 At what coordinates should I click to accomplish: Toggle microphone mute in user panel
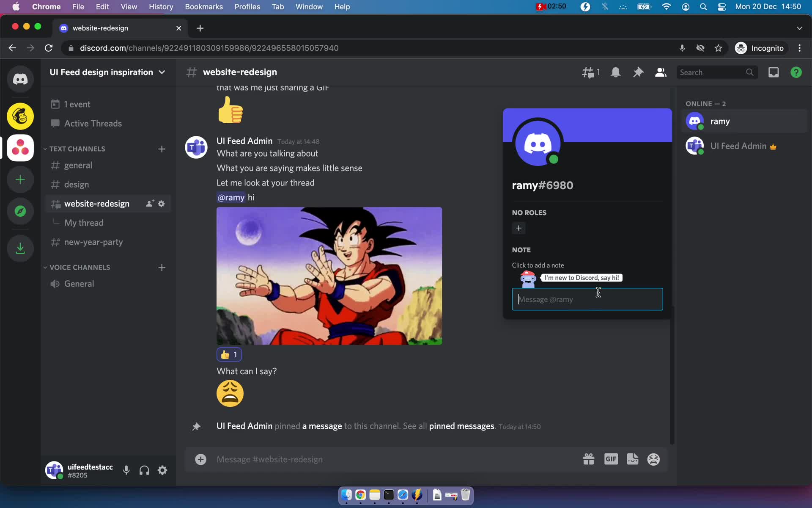(126, 470)
